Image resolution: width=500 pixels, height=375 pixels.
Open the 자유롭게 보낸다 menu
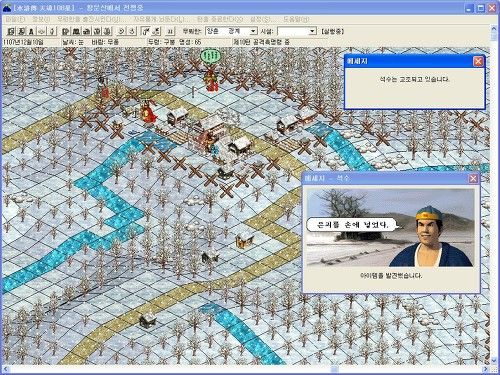coord(161,19)
